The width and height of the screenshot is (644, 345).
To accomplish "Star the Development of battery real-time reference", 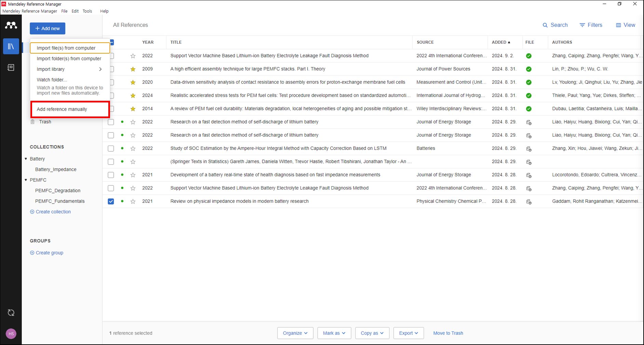I will (133, 175).
